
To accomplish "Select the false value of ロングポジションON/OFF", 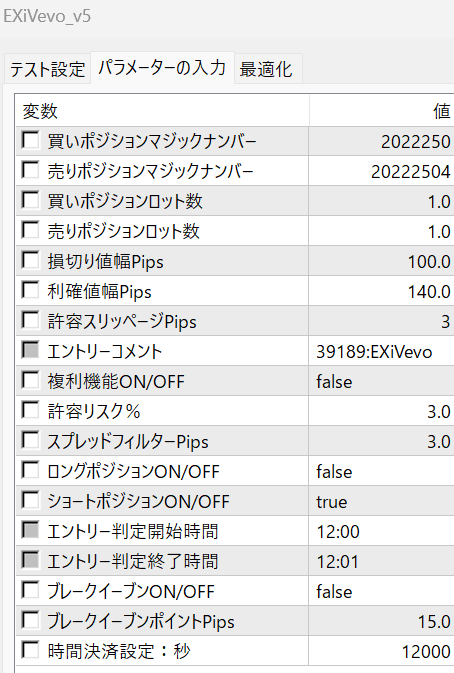I will 381,471.
